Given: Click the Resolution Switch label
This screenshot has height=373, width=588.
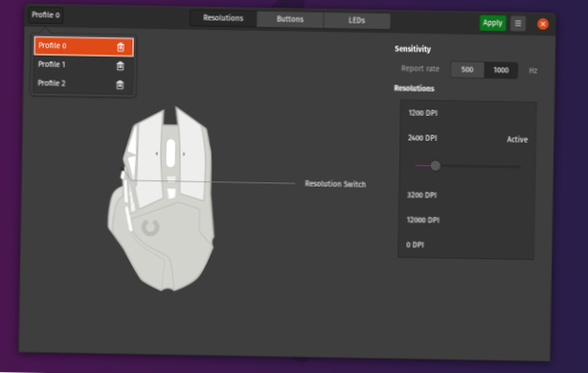Looking at the screenshot, I should coord(335,184).
